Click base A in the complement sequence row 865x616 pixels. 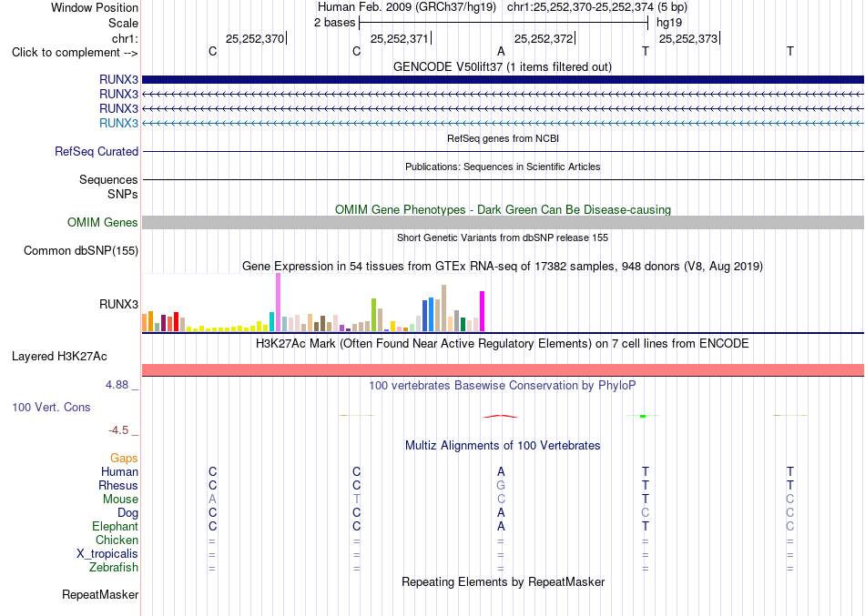pyautogui.click(x=501, y=51)
